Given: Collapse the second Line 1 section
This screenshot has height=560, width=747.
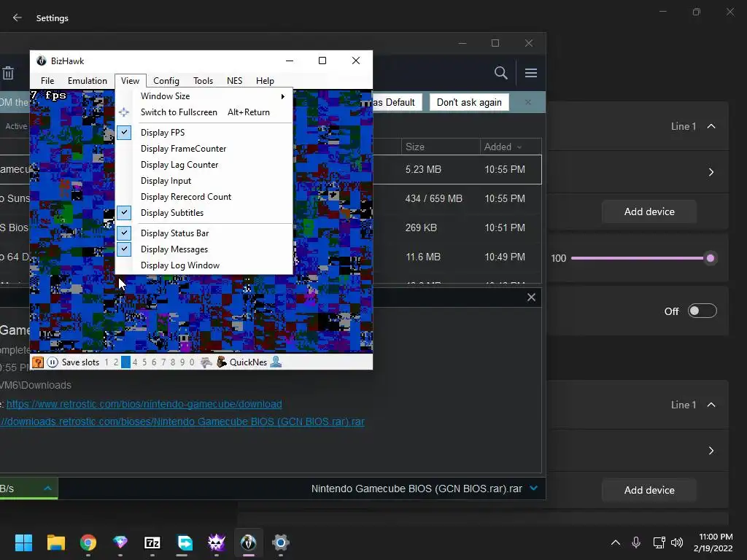Looking at the screenshot, I should point(711,405).
